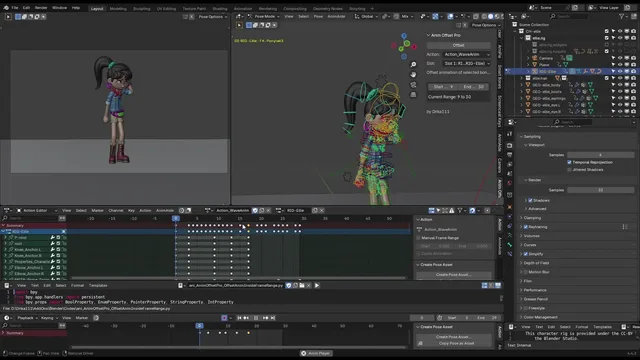Click the View Layer properties tab icon
Image resolution: width=640 pixels, height=360 pixels.
pos(509,164)
